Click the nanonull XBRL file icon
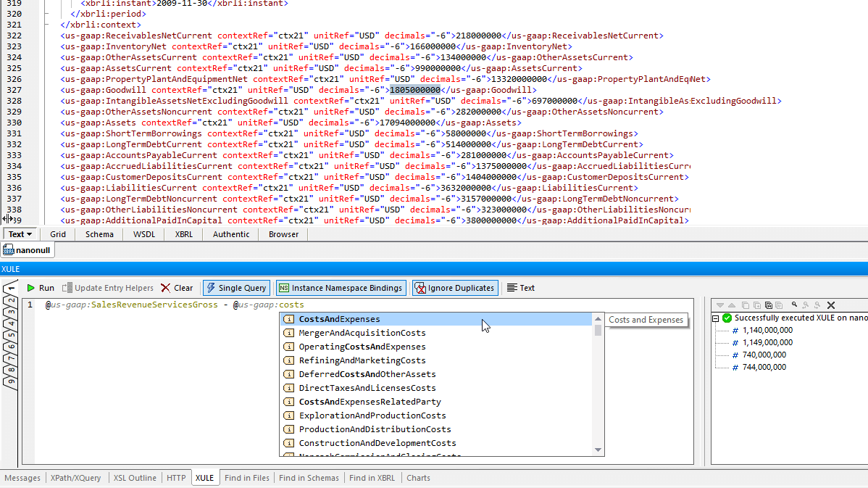868x488 pixels. tap(9, 250)
